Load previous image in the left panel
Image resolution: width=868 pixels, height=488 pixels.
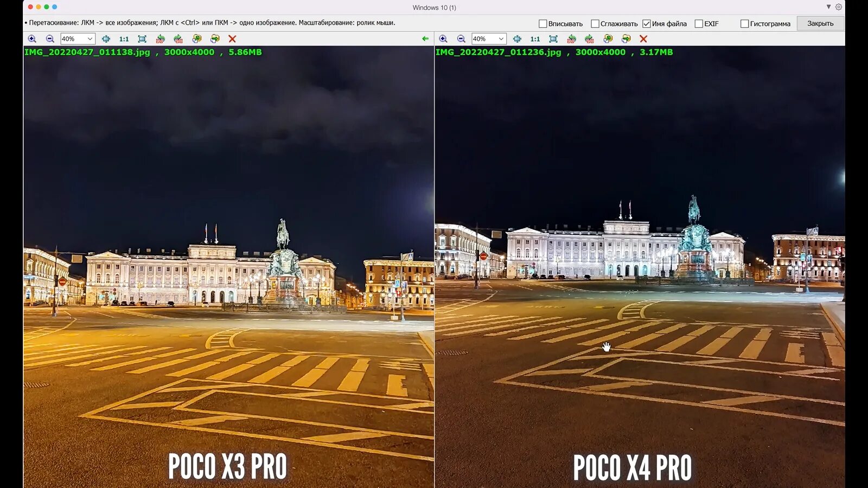(196, 39)
